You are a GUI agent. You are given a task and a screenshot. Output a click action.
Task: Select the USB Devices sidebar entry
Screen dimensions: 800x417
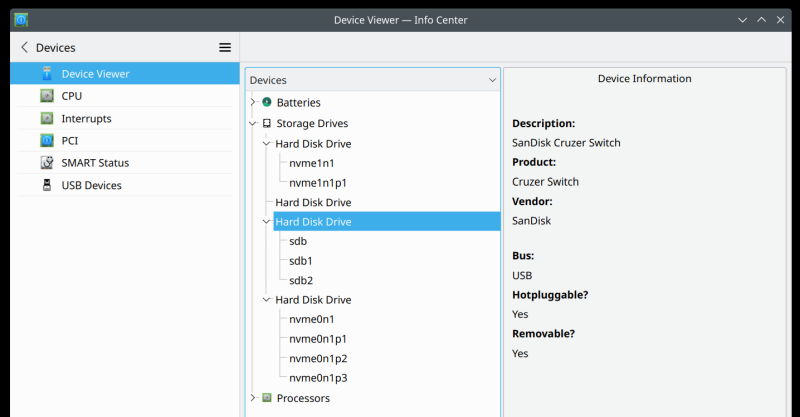pos(91,185)
